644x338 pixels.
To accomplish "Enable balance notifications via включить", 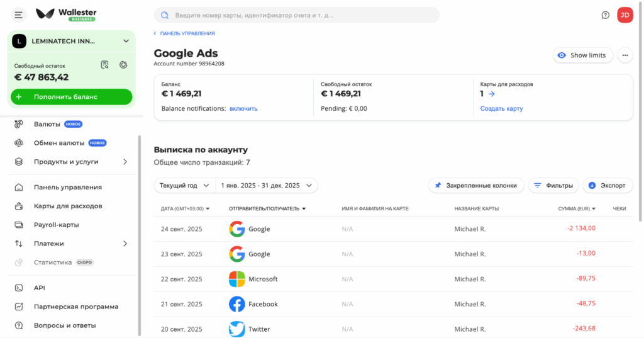I will (x=243, y=108).
